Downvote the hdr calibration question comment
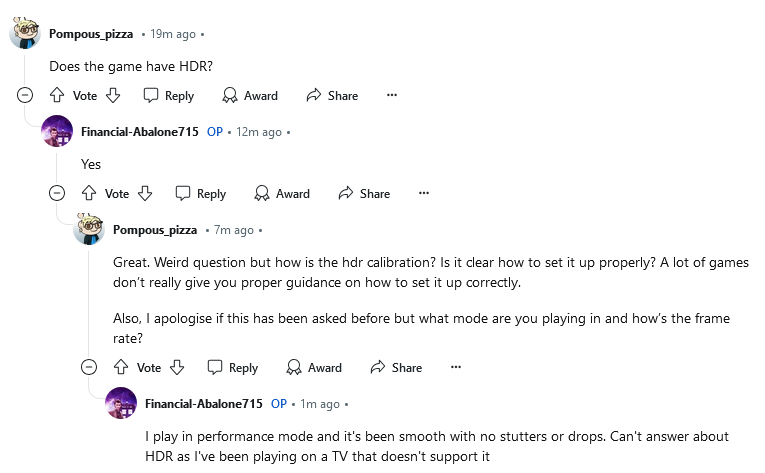This screenshot has width=765, height=473. 177,367
